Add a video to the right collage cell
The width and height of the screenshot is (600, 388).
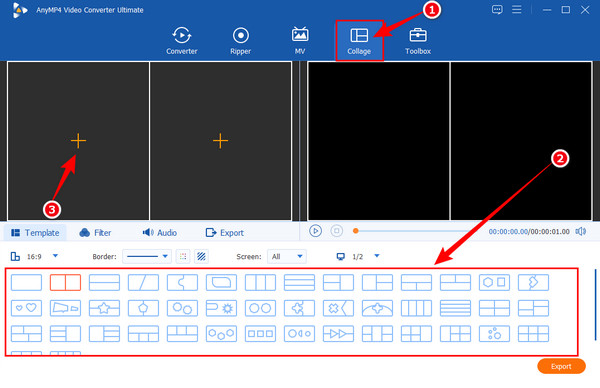point(220,141)
